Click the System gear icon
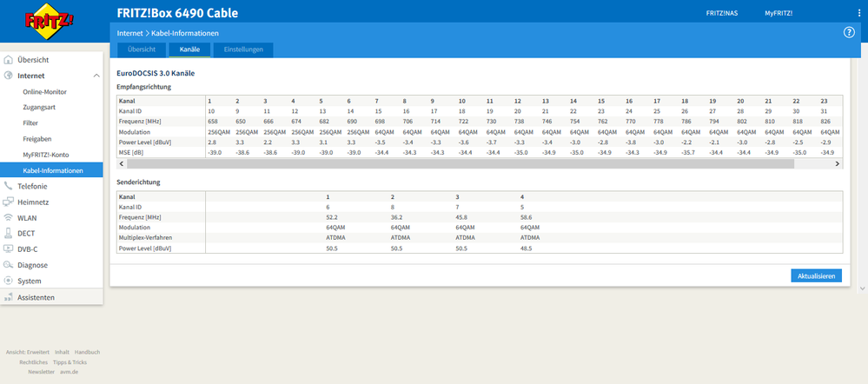The image size is (868, 384). click(x=9, y=281)
